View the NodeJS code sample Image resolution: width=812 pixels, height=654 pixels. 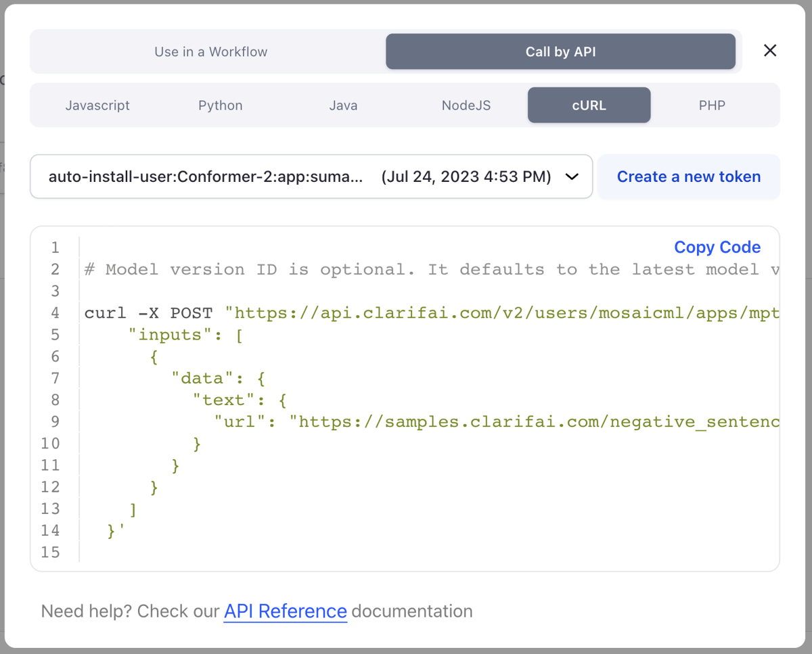click(x=466, y=105)
